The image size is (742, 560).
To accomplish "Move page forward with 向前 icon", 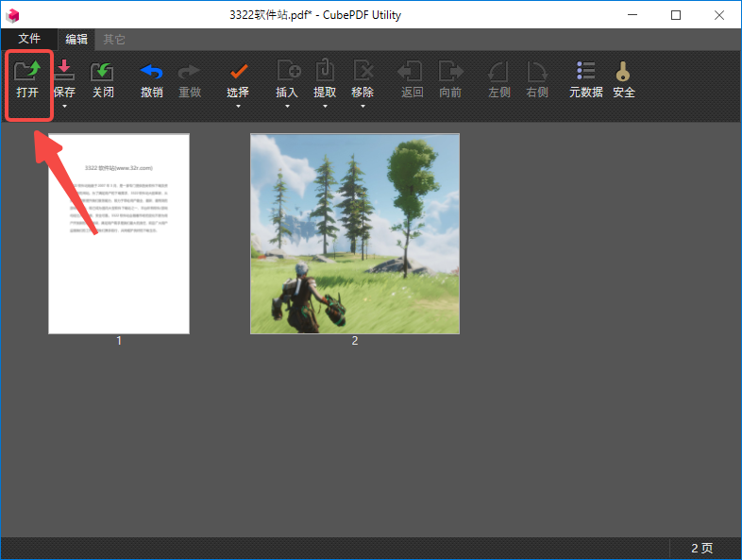I will (x=450, y=71).
